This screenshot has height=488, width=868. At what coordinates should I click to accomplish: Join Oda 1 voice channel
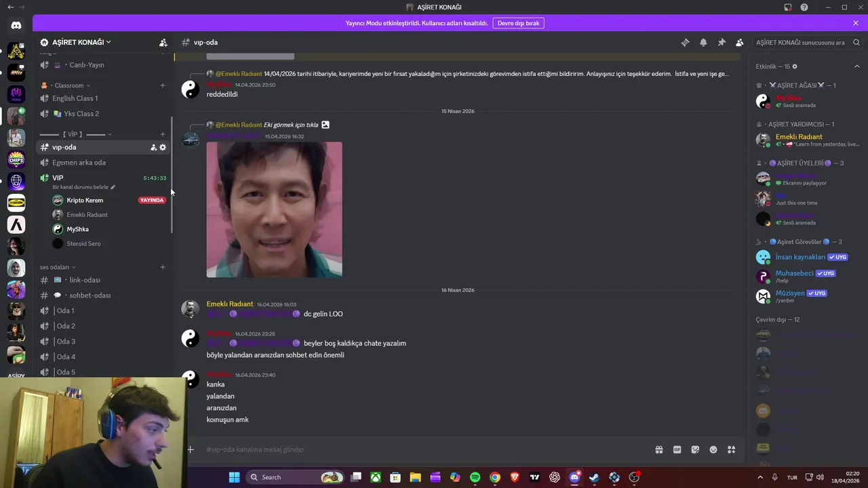[x=103, y=310]
